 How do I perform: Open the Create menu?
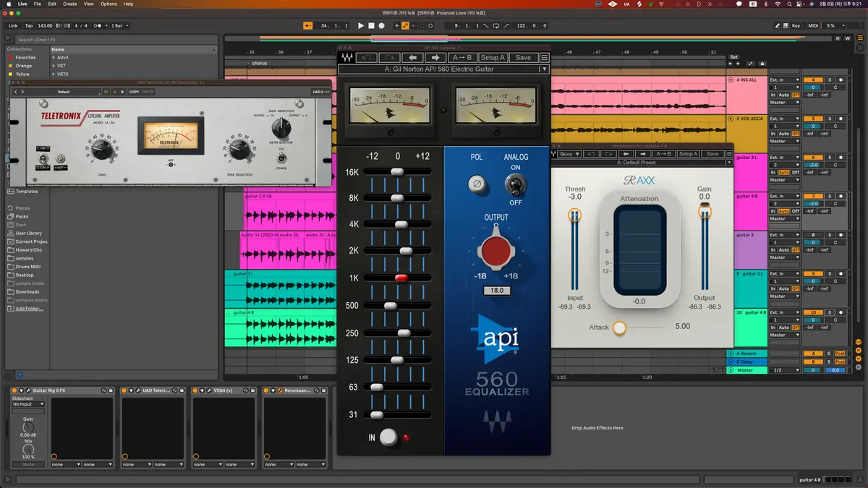[x=69, y=4]
